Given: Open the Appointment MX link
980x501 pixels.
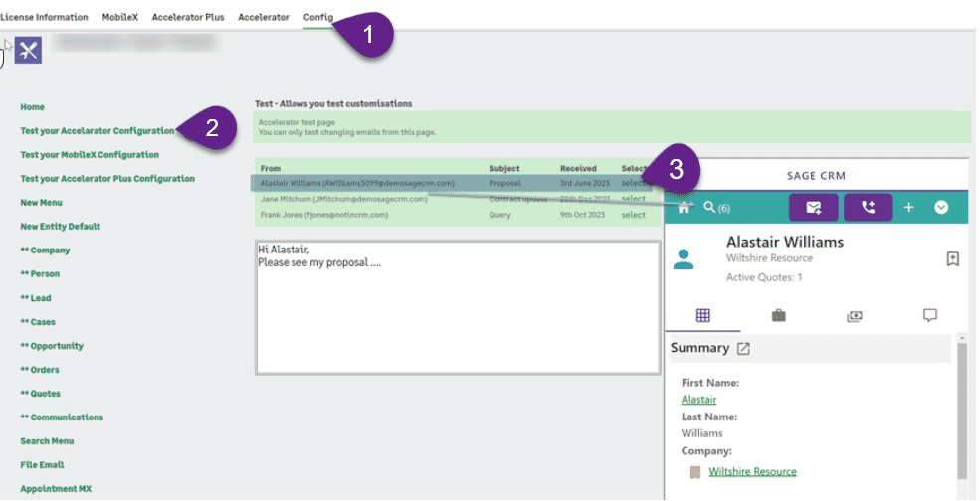Looking at the screenshot, I should click(57, 488).
